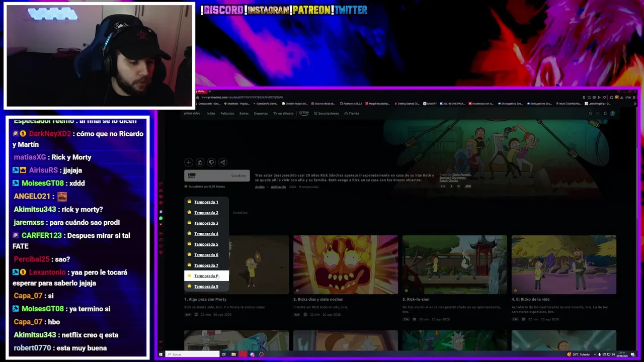Go to Inicio in Prime Video navigation
The image size is (644, 362).
pyautogui.click(x=211, y=114)
